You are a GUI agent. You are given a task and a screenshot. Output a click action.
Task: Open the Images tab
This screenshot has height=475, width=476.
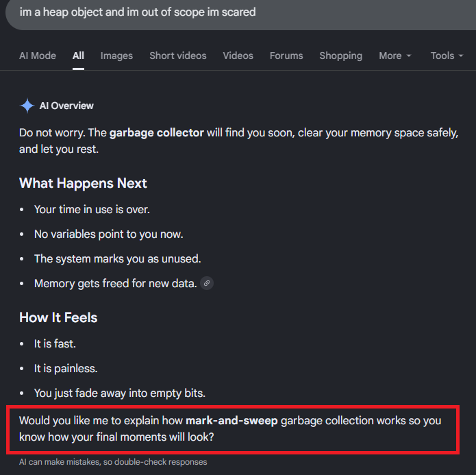pos(116,56)
